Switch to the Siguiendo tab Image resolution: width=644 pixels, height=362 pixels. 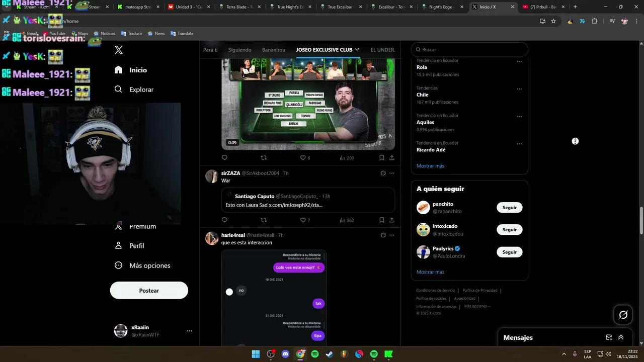(239, 50)
